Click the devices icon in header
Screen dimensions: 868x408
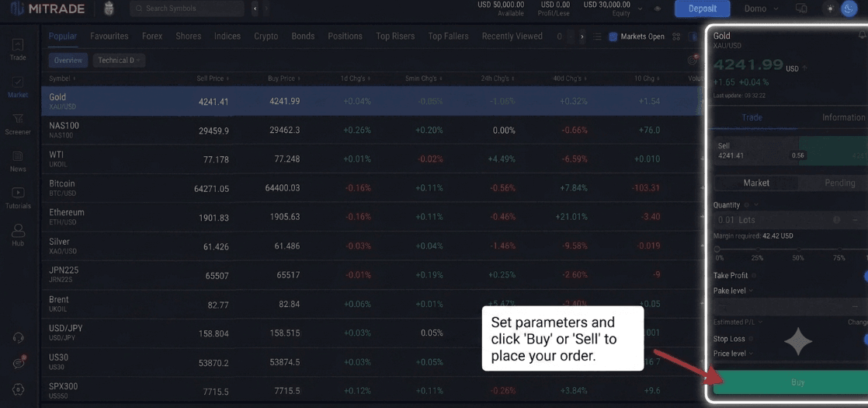click(801, 9)
